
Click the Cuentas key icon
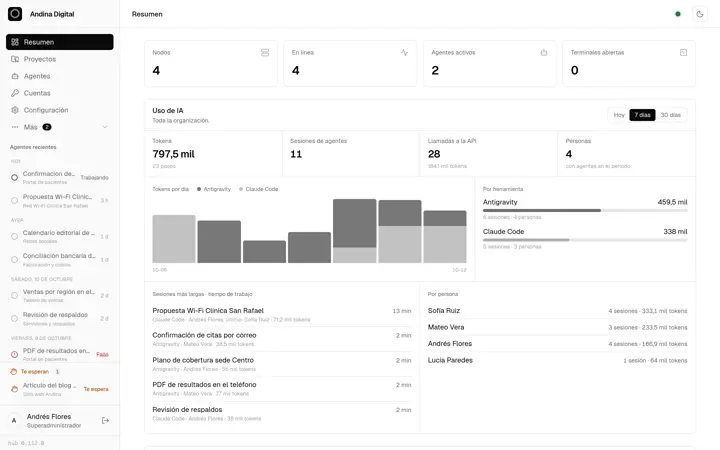(x=15, y=93)
